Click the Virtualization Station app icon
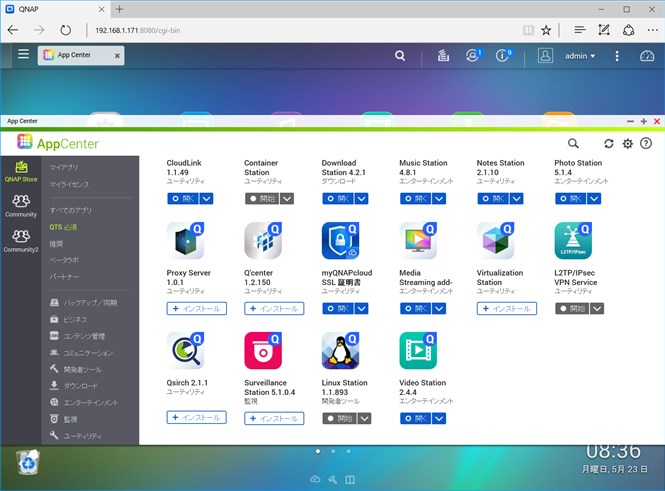Image resolution: width=665 pixels, height=491 pixels. pos(496,240)
